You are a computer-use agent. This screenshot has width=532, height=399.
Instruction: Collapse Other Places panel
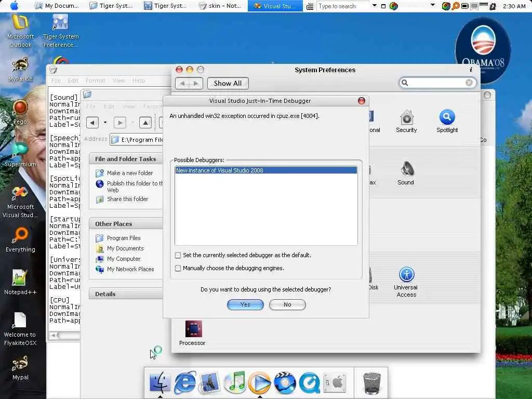point(126,224)
